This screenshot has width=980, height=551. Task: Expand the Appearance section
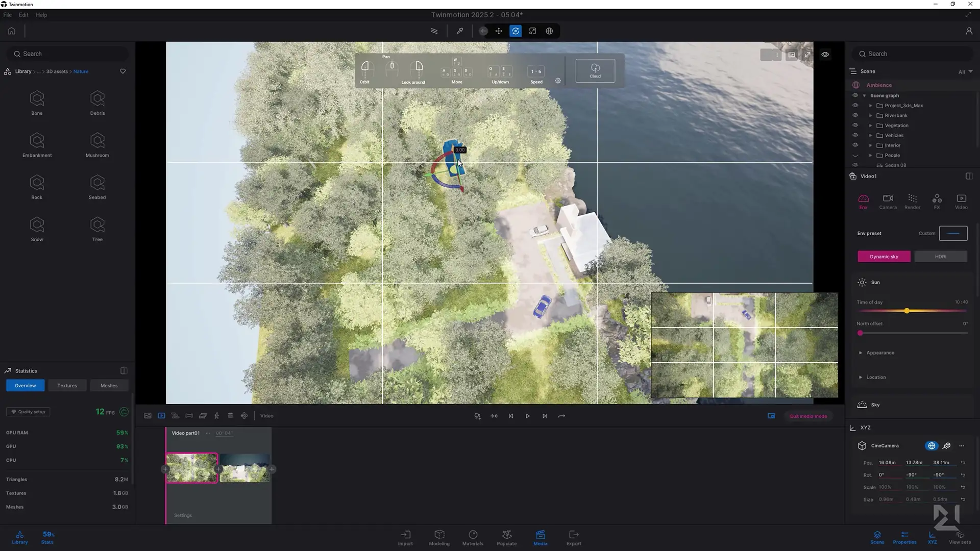(x=861, y=353)
